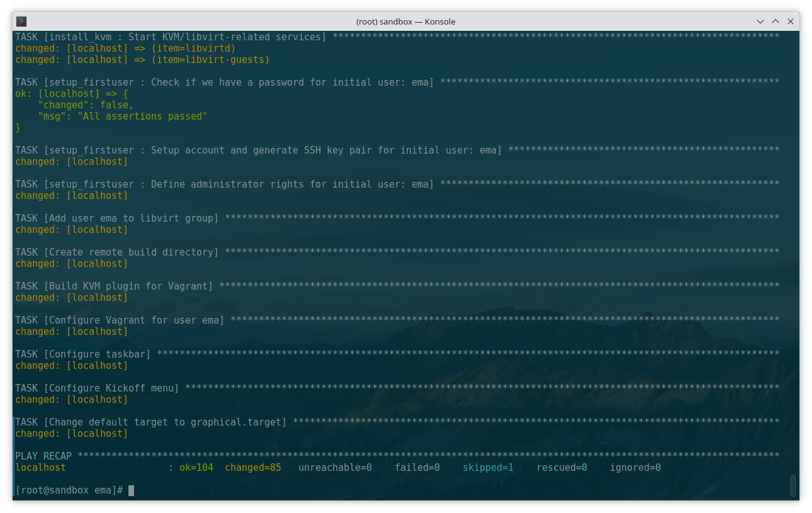The image size is (812, 513).
Task: Click the '(item=libvirtd)' changed line
Action: [125, 48]
